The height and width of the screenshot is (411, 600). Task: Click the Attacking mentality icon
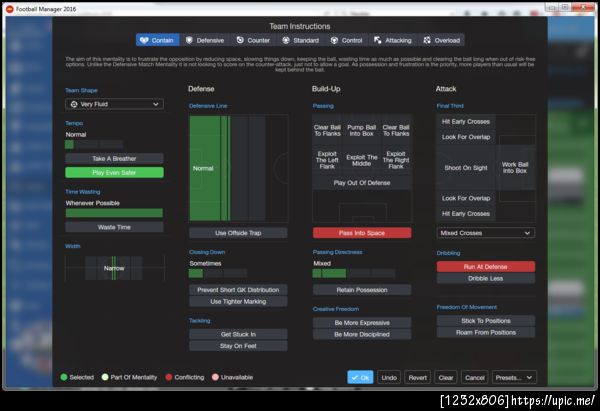coord(378,40)
